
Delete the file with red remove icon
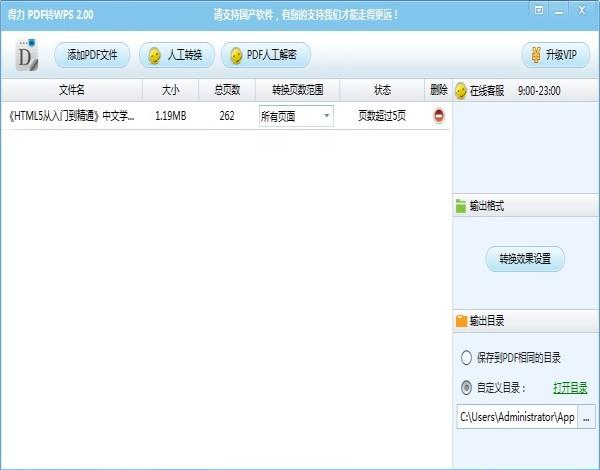click(x=439, y=116)
